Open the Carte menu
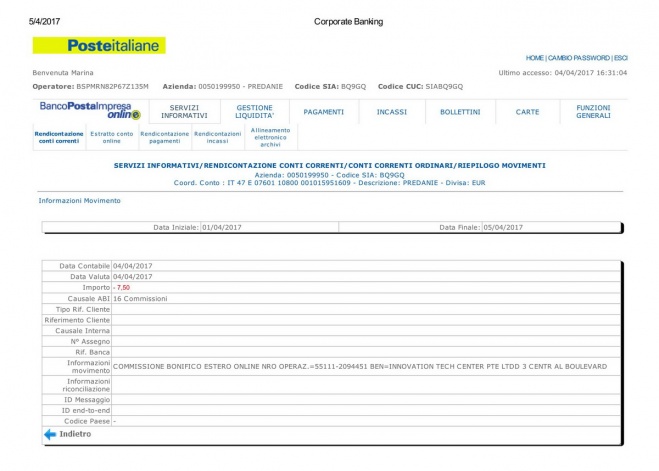Screen dimensions: 659x471 [527, 112]
